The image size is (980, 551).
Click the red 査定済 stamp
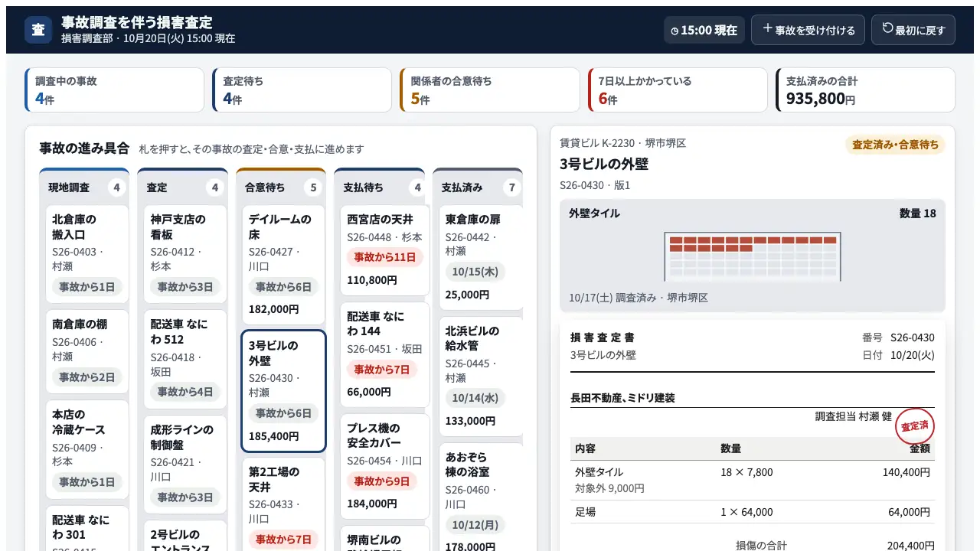tap(915, 426)
